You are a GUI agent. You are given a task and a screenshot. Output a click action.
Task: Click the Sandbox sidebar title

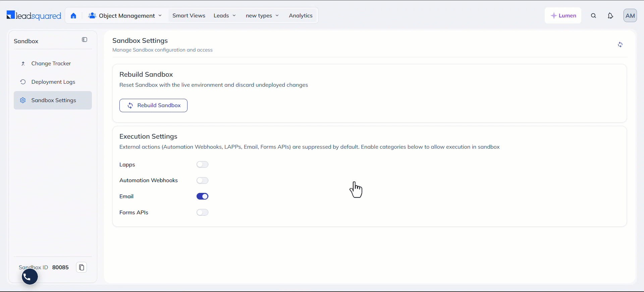pyautogui.click(x=26, y=41)
